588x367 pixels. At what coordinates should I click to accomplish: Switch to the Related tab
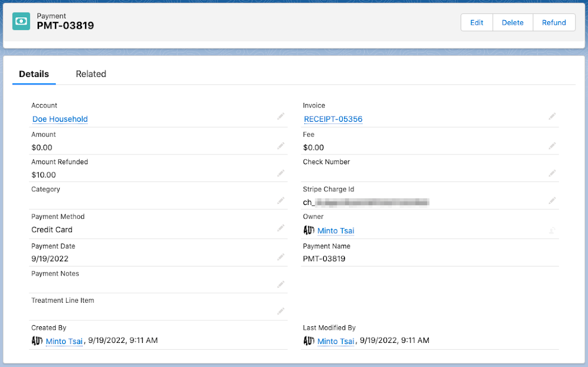[x=91, y=74]
